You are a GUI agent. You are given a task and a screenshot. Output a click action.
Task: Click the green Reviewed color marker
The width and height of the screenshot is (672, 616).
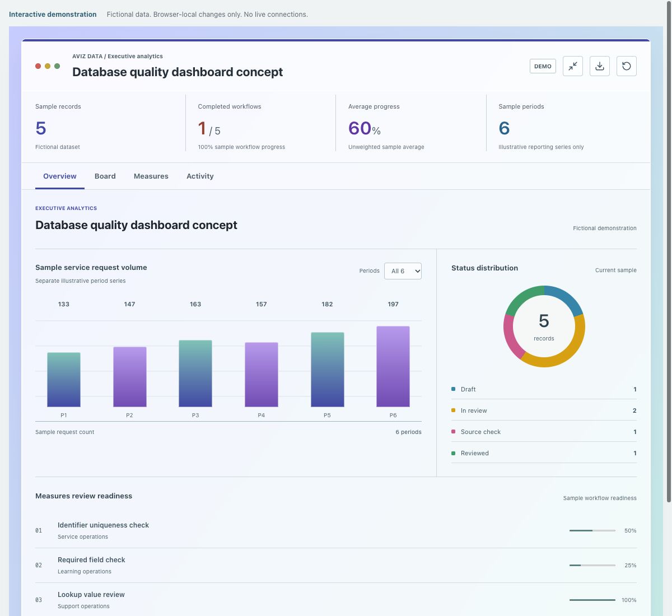(453, 453)
